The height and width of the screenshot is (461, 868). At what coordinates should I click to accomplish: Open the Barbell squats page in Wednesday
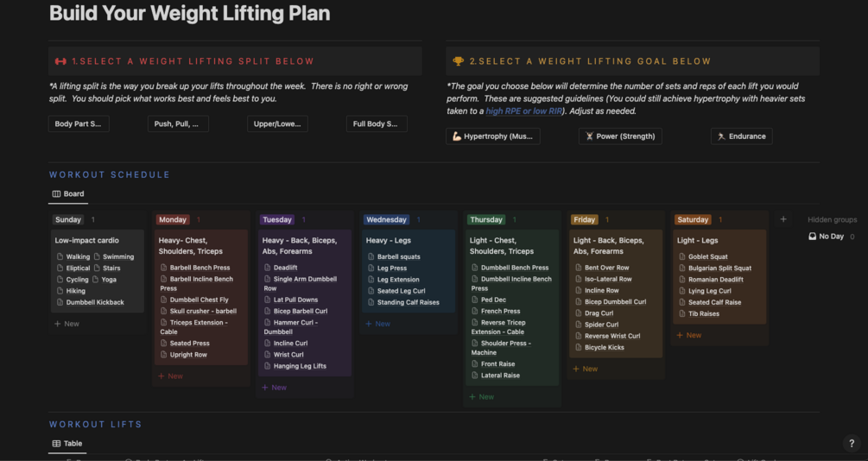[398, 256]
